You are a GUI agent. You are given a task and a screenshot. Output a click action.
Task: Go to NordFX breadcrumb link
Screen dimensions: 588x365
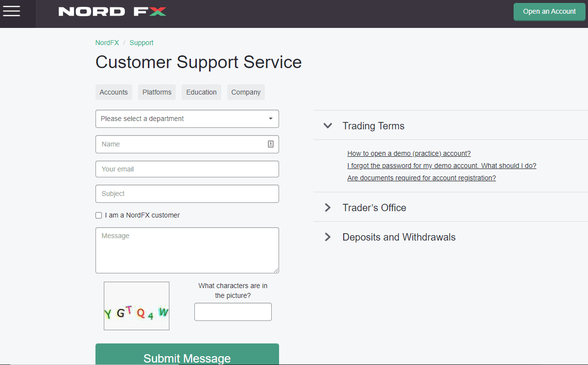point(107,43)
